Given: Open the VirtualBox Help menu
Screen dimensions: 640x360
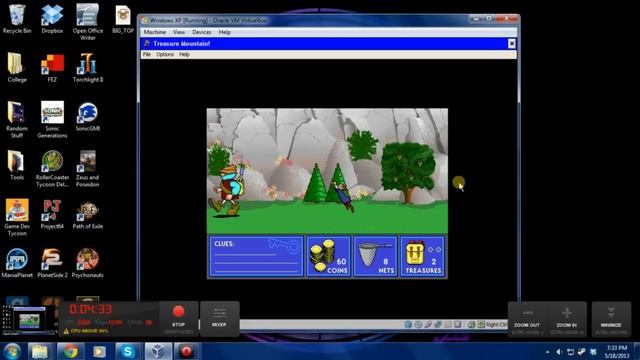Looking at the screenshot, I should 224,32.
